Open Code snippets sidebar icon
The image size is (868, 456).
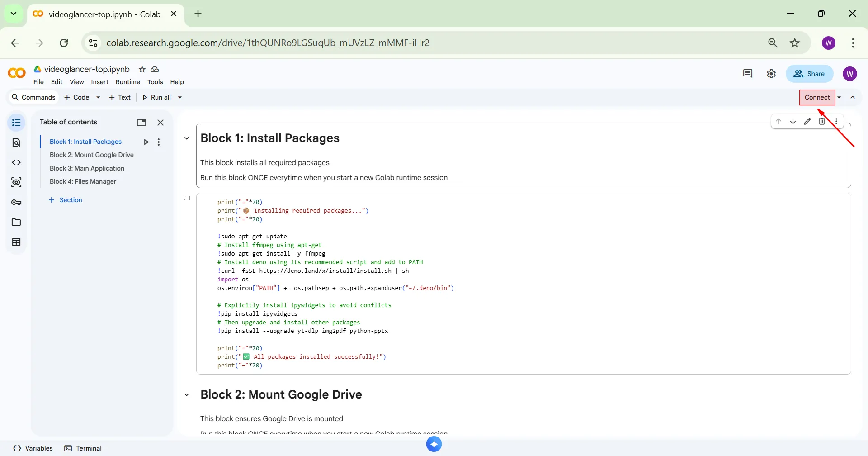click(x=16, y=162)
